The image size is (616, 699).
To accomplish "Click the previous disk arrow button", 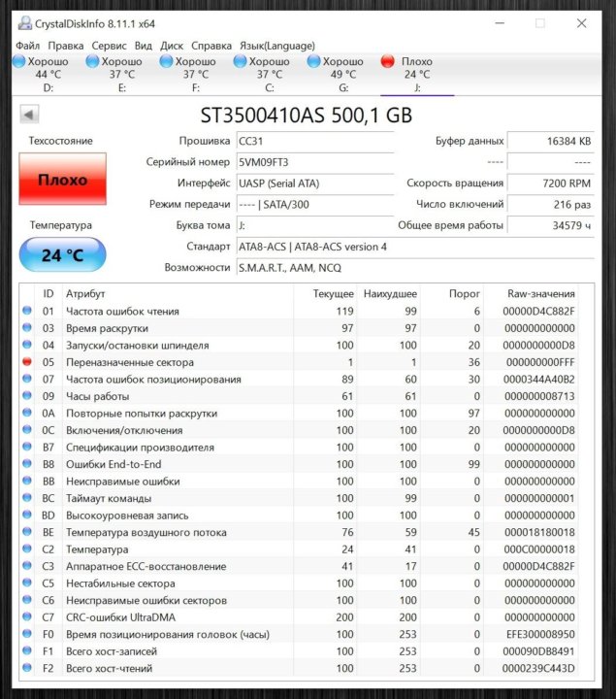I will click(x=29, y=116).
